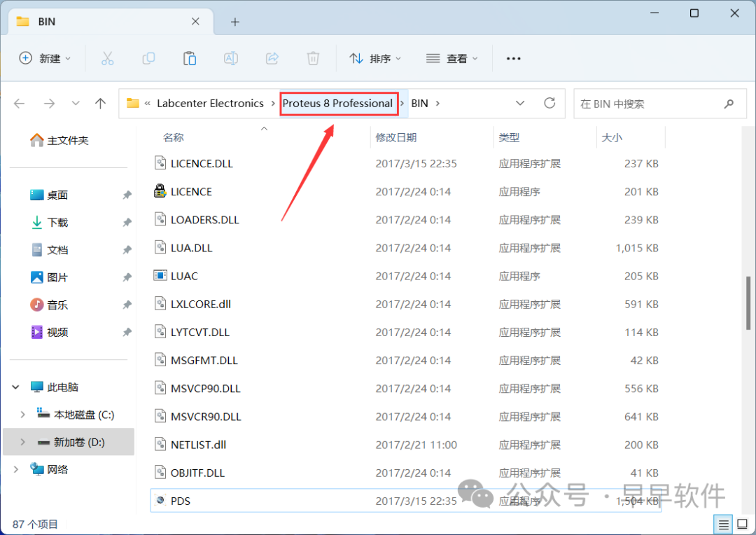Sort files by the 名称 column header
This screenshot has width=756, height=535.
tap(173, 137)
